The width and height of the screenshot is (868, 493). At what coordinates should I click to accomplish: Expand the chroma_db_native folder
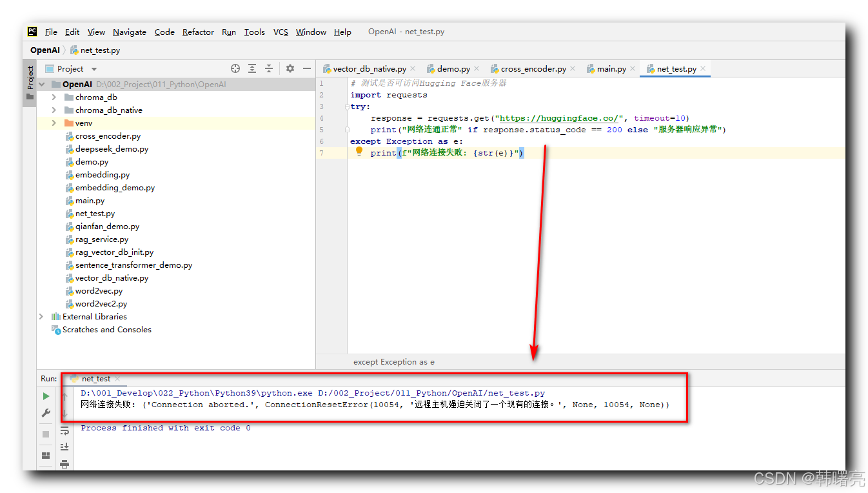coord(54,110)
